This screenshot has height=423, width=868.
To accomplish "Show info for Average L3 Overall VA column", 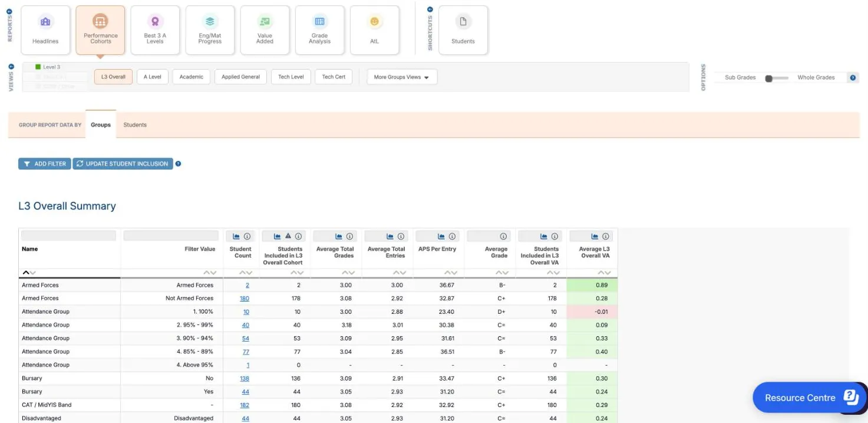I will [606, 236].
